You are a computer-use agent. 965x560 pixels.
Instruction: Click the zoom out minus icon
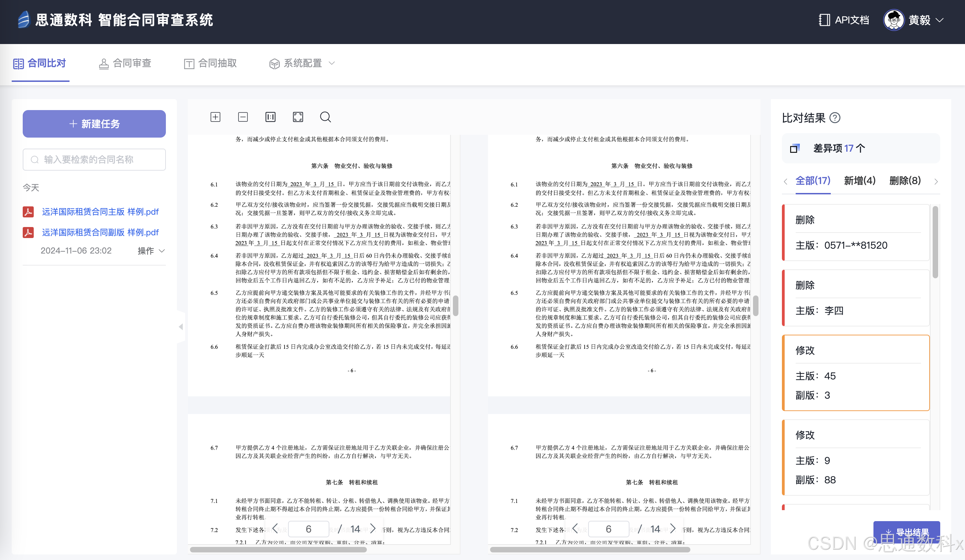coord(243,117)
